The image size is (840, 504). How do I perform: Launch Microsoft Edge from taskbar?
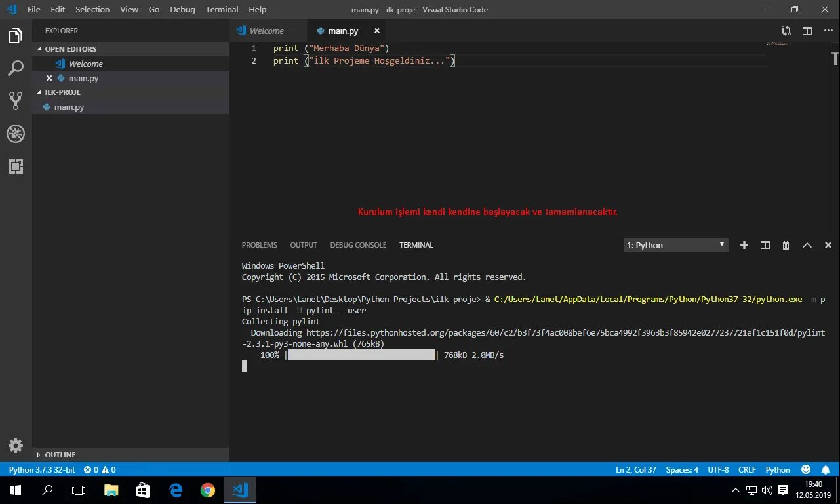pos(176,490)
